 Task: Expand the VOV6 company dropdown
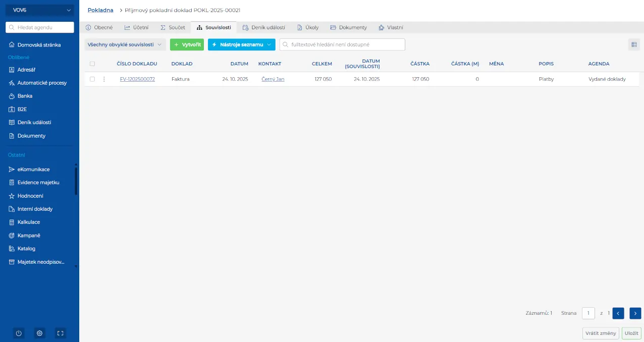39,10
